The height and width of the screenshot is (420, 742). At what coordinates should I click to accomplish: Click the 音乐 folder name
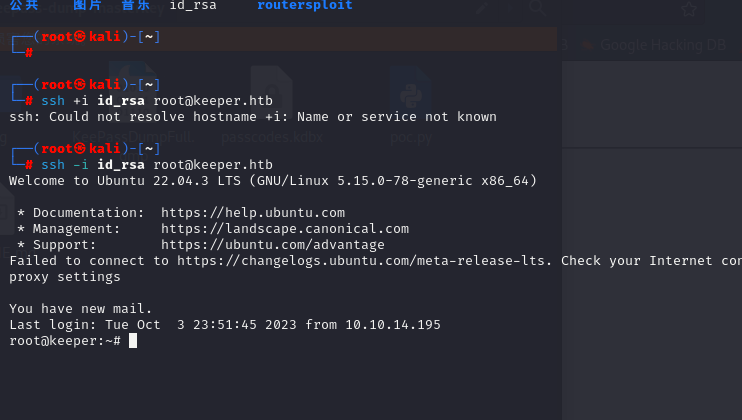[135, 5]
